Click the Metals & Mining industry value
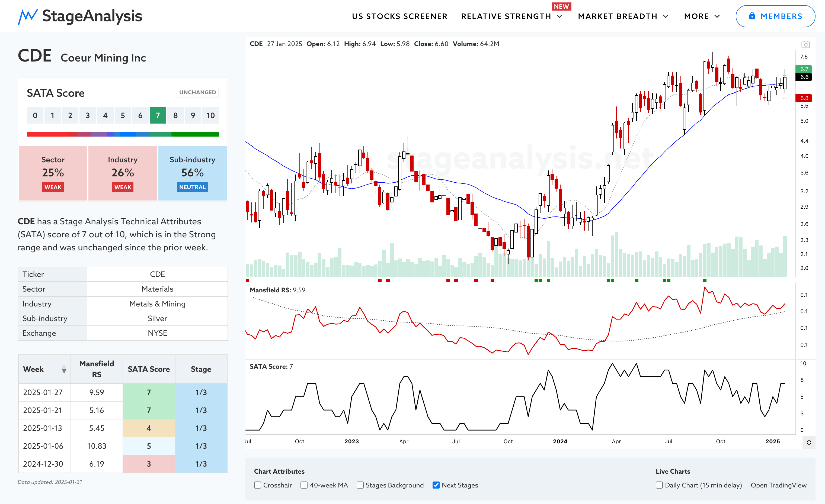The image size is (825, 504). coord(157,304)
